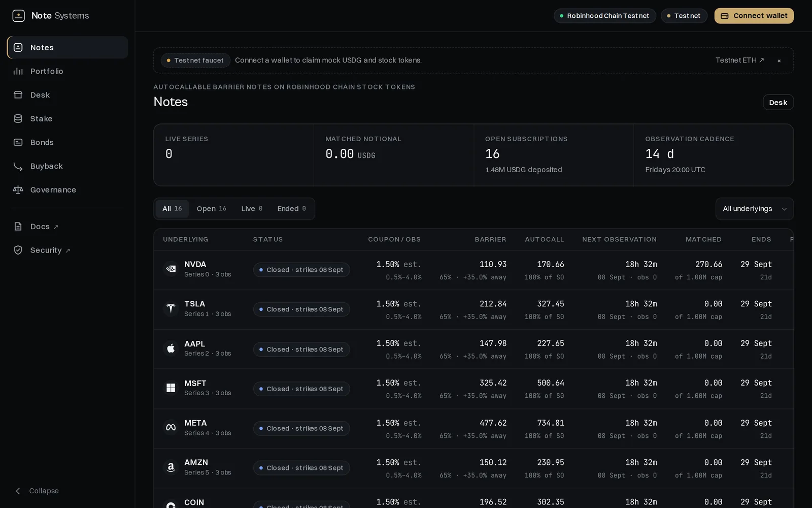Switch to the Live 0 tab
The image size is (812, 508).
click(x=252, y=209)
